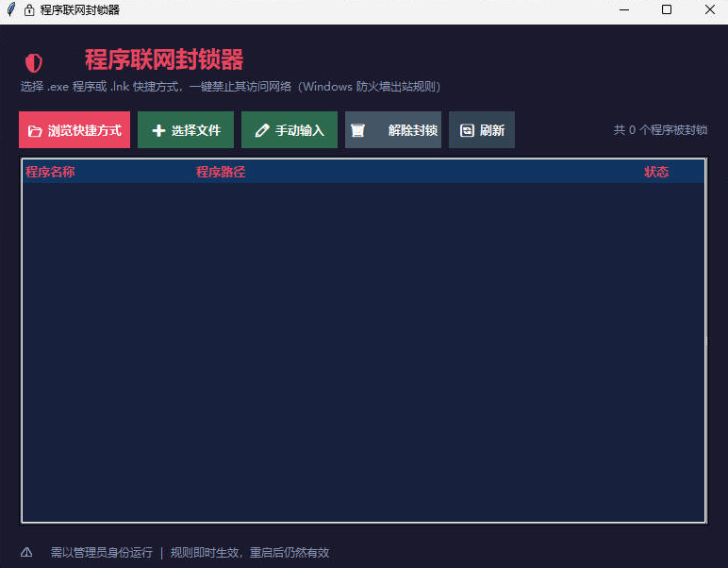Sort by the 程序名称 column header

[51, 172]
